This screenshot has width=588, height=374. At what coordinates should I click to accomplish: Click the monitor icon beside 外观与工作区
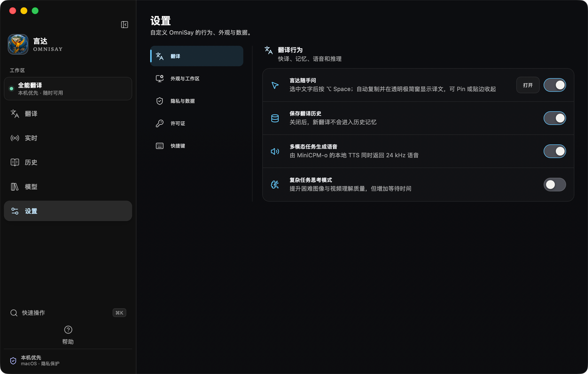[x=160, y=78]
